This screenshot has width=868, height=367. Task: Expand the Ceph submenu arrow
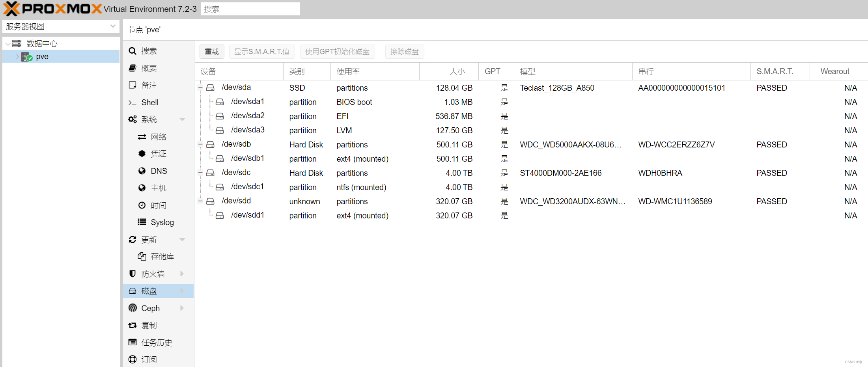click(x=182, y=308)
